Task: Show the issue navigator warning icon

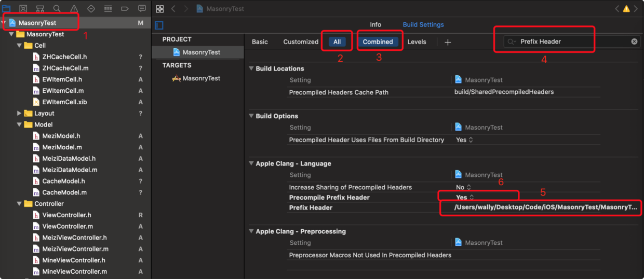Action: (x=74, y=9)
